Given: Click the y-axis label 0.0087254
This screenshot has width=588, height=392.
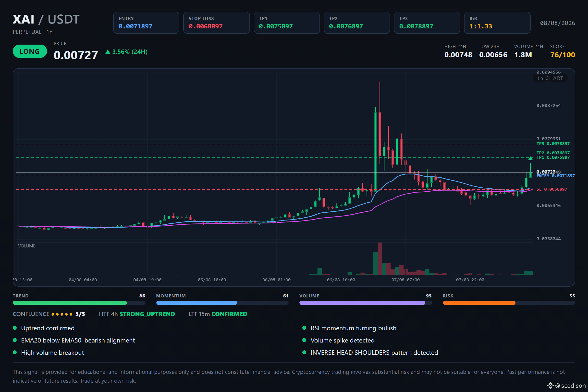Looking at the screenshot, I should [x=549, y=106].
